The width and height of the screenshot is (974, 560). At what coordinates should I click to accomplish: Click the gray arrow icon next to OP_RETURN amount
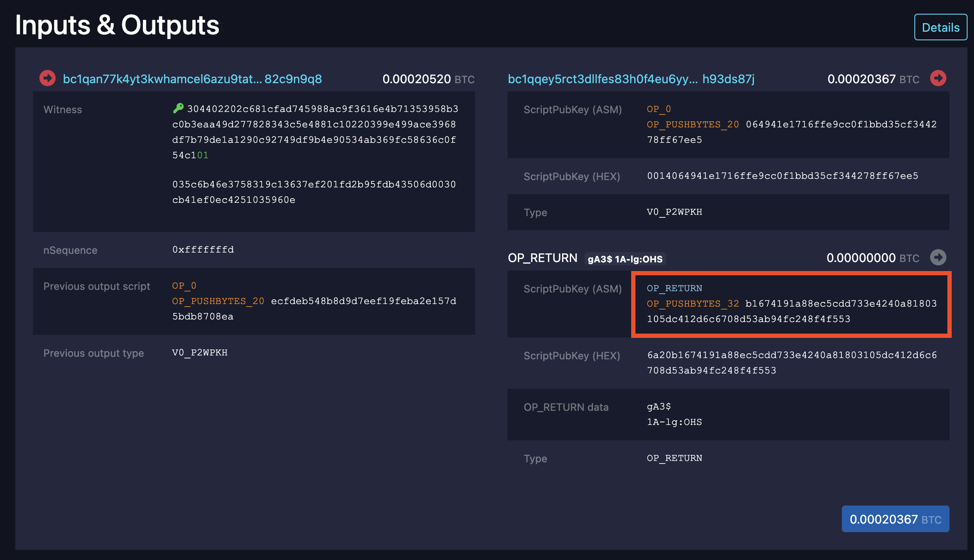tap(939, 258)
